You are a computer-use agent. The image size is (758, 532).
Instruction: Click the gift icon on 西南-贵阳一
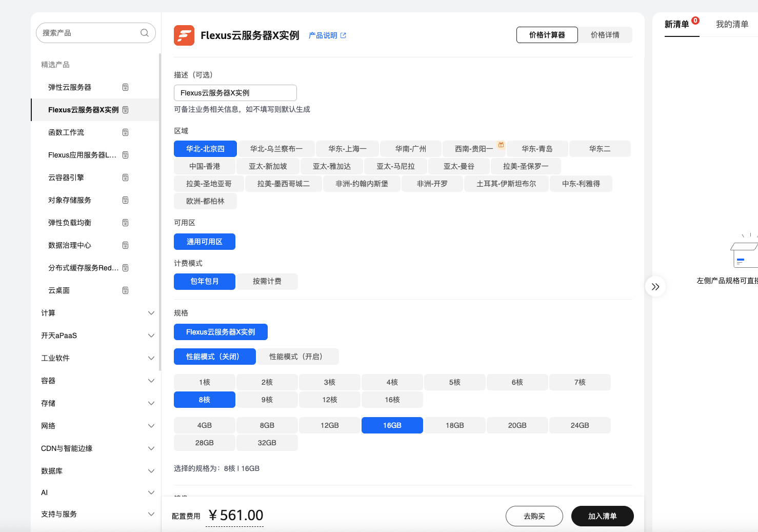pyautogui.click(x=501, y=145)
